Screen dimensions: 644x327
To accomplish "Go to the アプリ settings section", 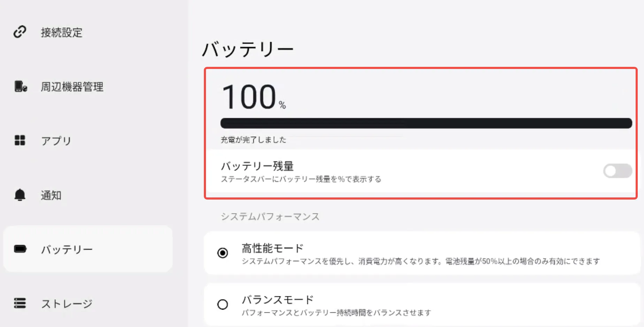I will 56,141.
